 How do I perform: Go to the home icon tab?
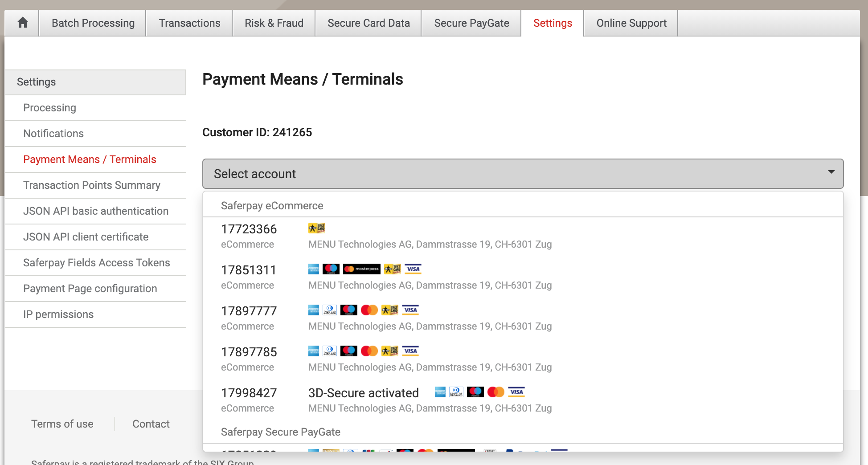[x=22, y=23]
